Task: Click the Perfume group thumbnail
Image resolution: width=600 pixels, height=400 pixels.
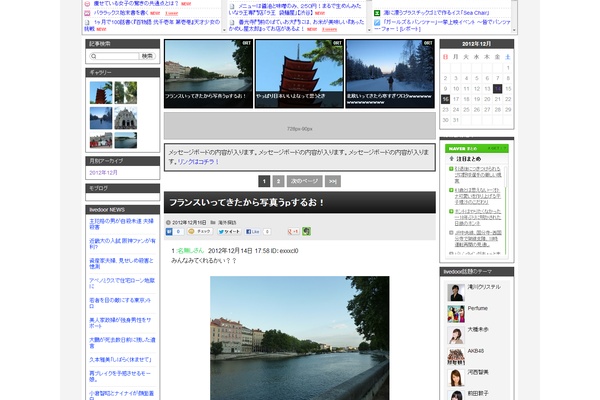Action: [x=456, y=314]
